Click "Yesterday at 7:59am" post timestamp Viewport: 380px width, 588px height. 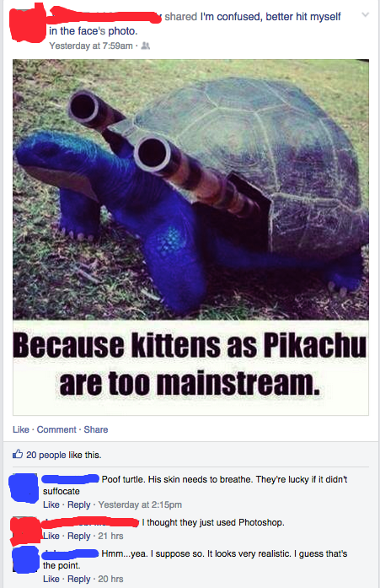(91, 46)
